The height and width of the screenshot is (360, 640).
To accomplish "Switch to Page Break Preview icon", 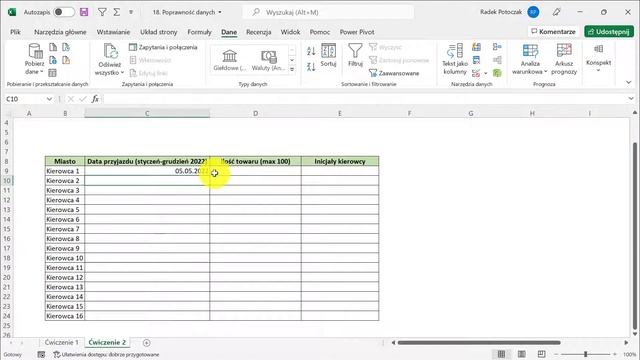I will (541, 354).
